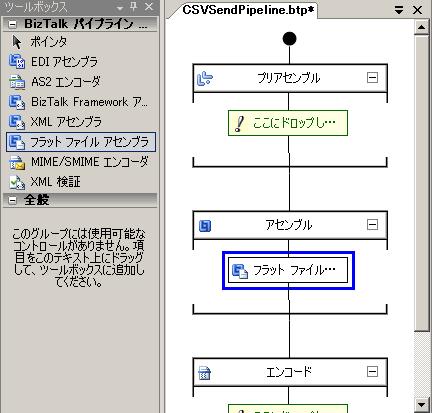432x413 pixels.
Task: Select the CSVSendPipeline.btp tab
Action: [x=248, y=10]
